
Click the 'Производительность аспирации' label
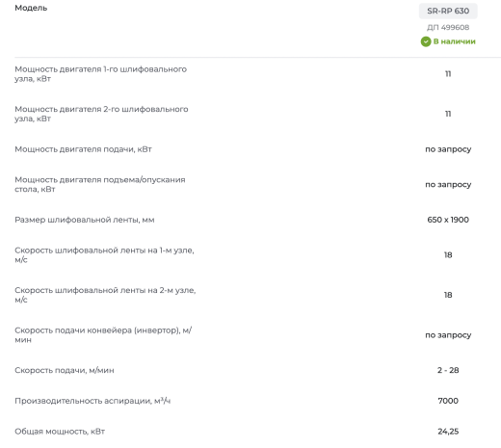pyautogui.click(x=92, y=401)
